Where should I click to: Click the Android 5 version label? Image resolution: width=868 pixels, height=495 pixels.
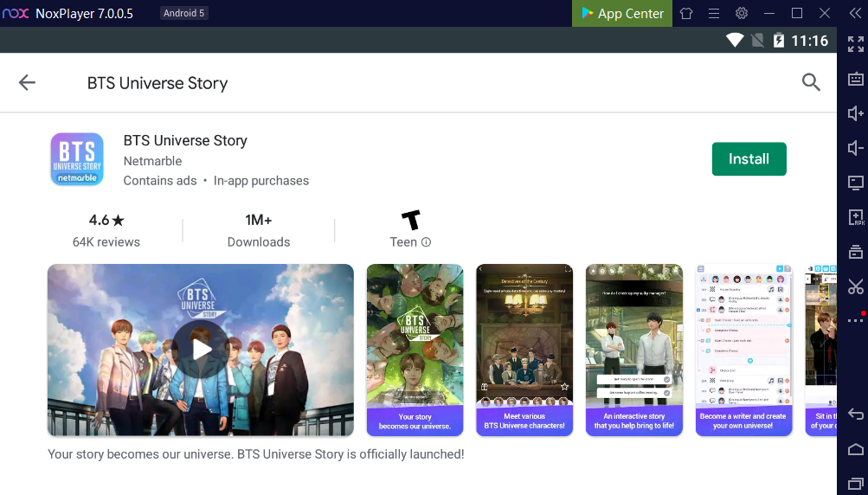click(183, 13)
